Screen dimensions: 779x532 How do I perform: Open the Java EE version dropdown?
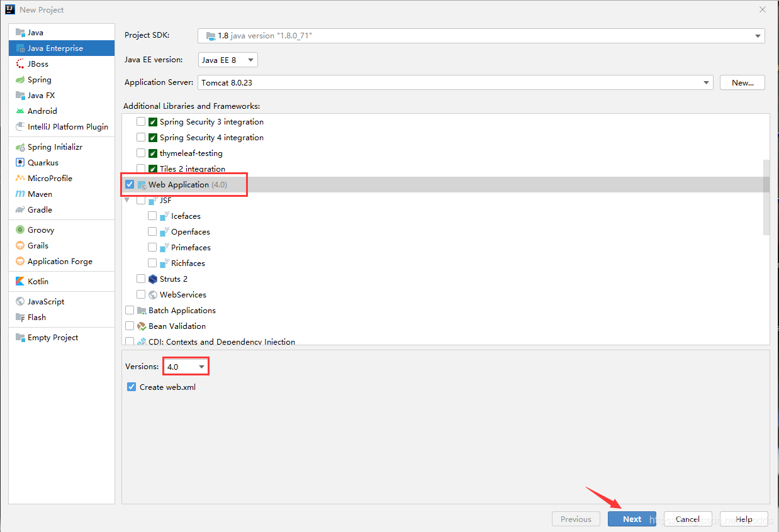[x=228, y=60]
